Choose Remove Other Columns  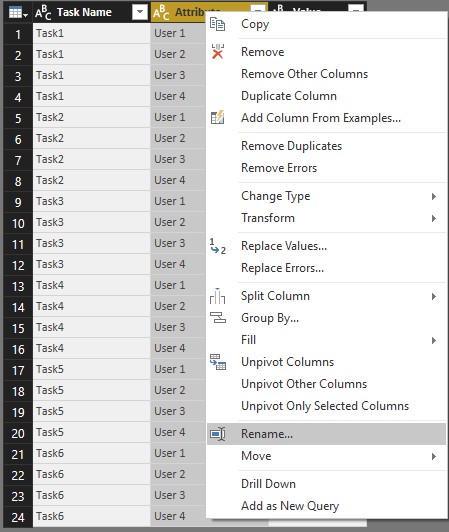pyautogui.click(x=304, y=74)
